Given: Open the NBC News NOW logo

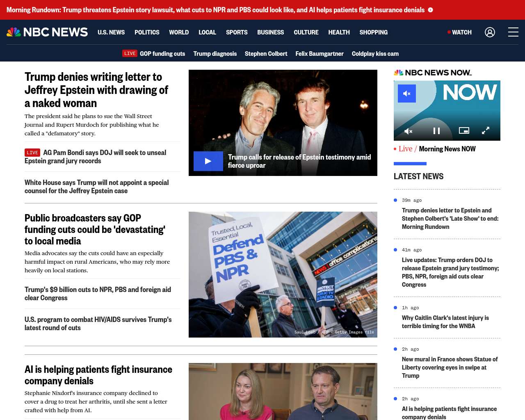Looking at the screenshot, I should (433, 73).
